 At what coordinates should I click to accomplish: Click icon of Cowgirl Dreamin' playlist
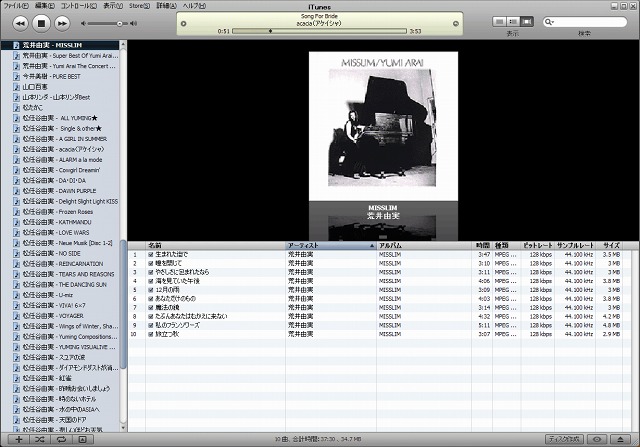pos(16,170)
